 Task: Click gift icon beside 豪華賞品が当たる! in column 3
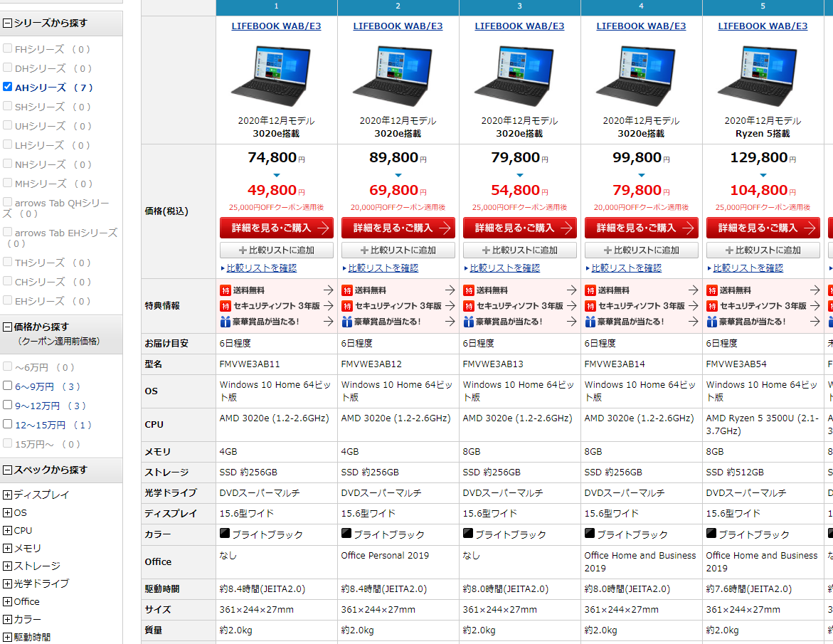click(469, 321)
